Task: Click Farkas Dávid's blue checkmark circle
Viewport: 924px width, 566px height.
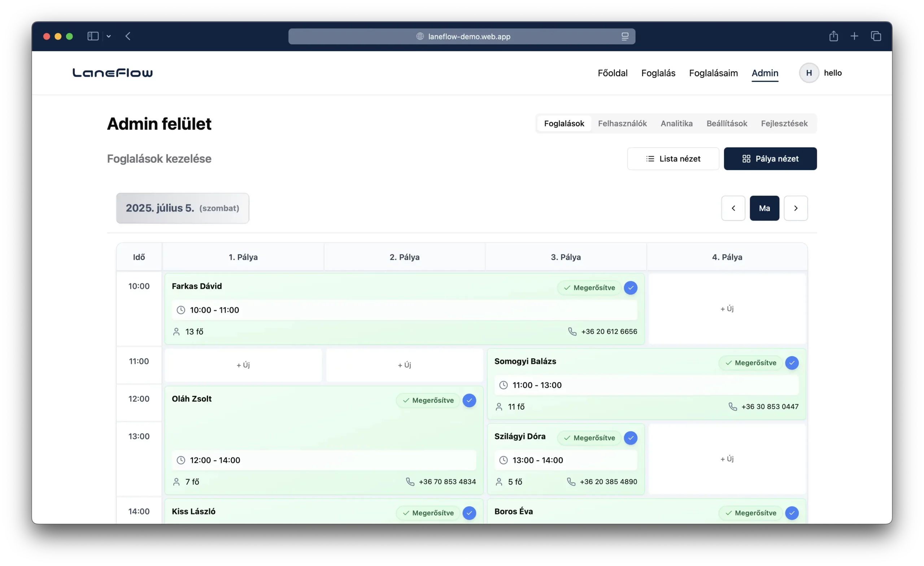Action: coord(630,288)
